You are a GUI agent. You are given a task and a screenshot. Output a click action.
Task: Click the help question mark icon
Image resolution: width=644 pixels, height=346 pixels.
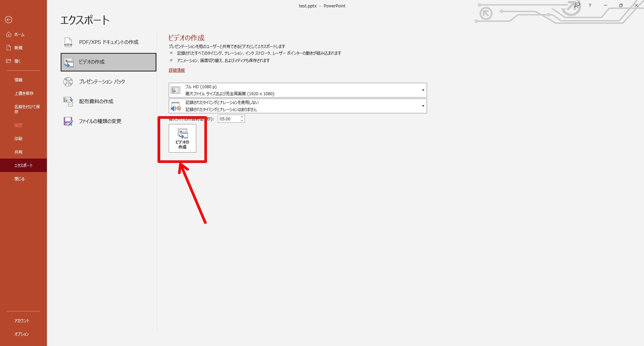[x=590, y=6]
